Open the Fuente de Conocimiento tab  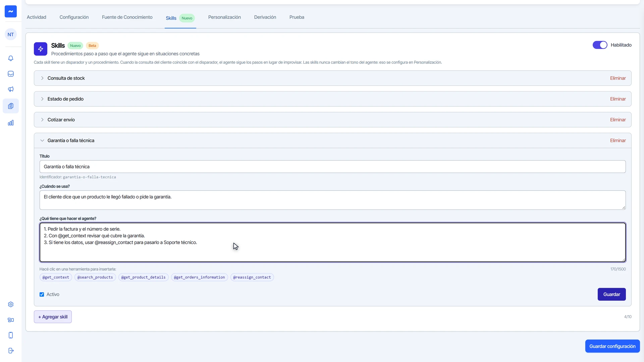tap(127, 17)
